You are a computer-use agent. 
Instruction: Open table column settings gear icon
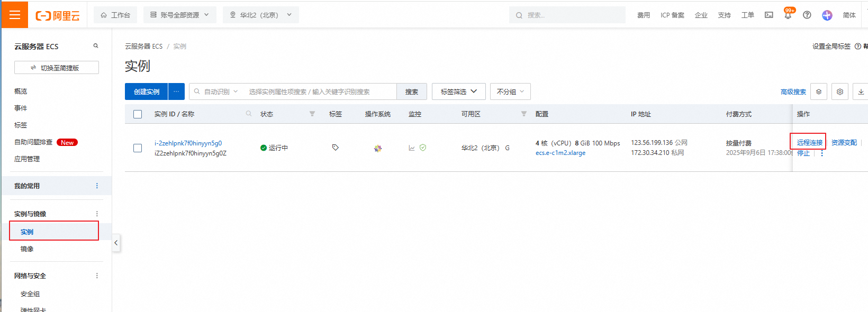(840, 91)
